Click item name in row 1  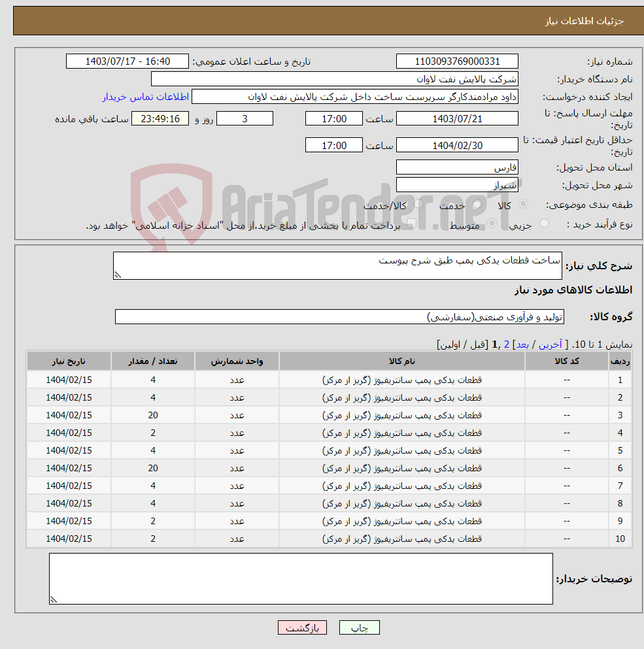pos(401,380)
